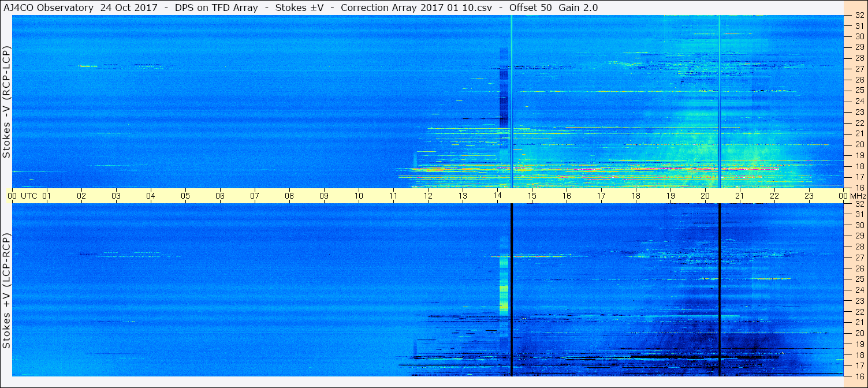Click 25 MHz label in Stokes +V panel
This screenshot has width=868, height=388.
click(x=859, y=279)
